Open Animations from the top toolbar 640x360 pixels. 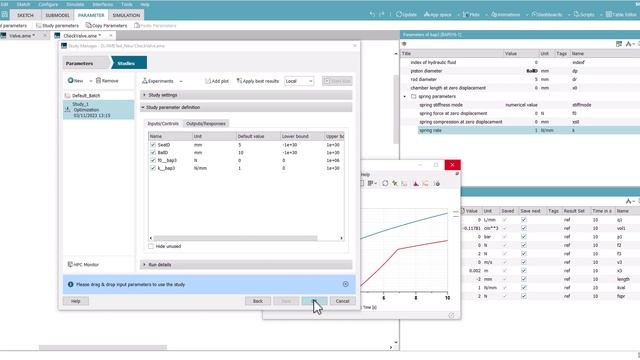click(x=505, y=15)
